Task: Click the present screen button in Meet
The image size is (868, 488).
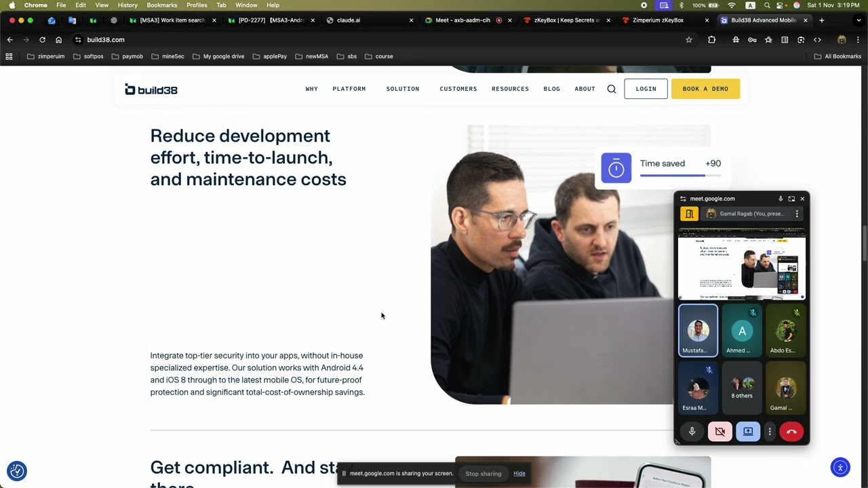Action: (x=748, y=431)
